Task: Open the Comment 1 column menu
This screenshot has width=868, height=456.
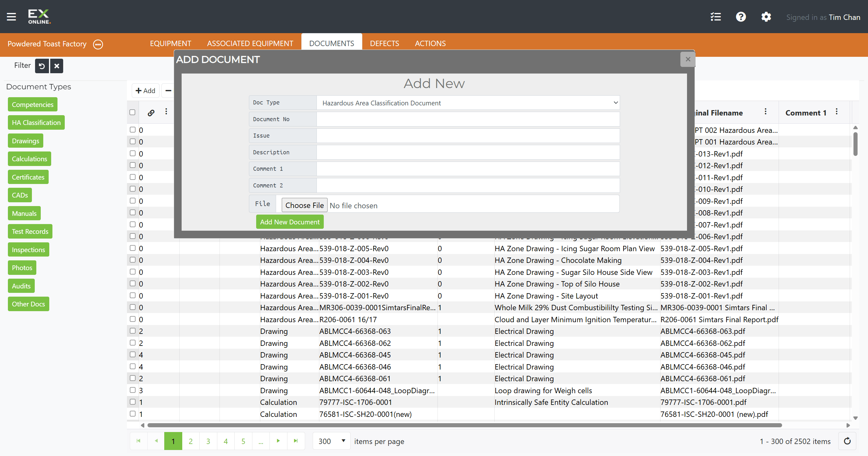Action: coord(837,112)
